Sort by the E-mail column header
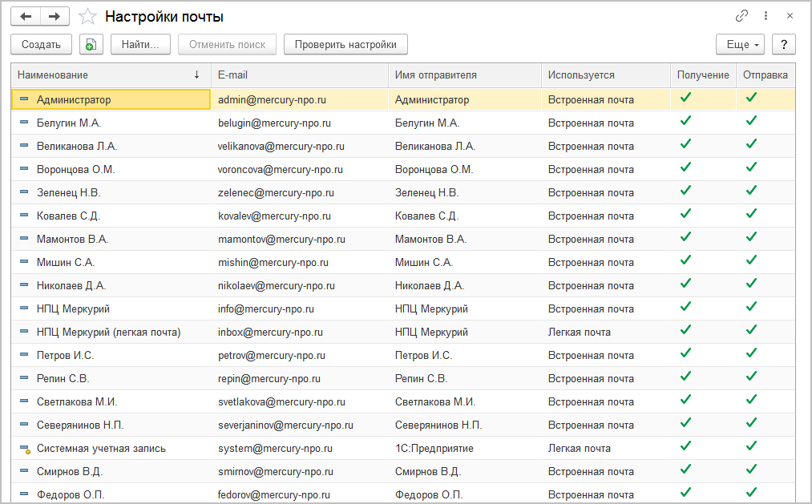Screen dimensions: 812x504 click(x=232, y=75)
